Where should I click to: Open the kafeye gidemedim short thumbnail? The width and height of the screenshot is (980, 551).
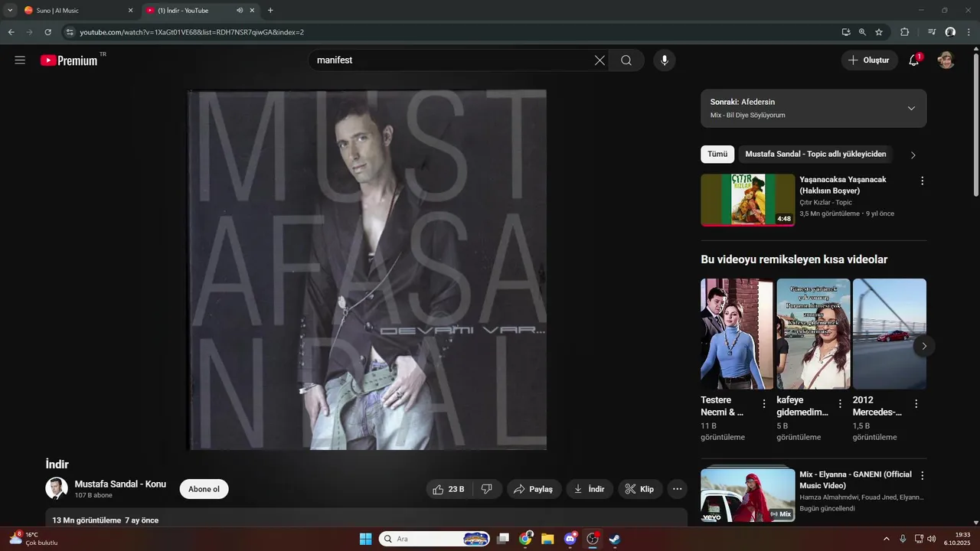pyautogui.click(x=813, y=334)
